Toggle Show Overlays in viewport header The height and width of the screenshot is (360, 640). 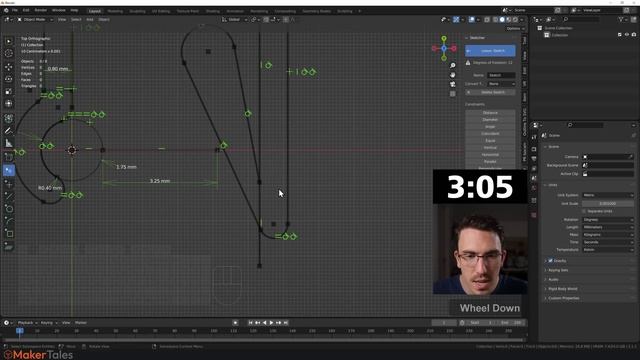pos(471,19)
